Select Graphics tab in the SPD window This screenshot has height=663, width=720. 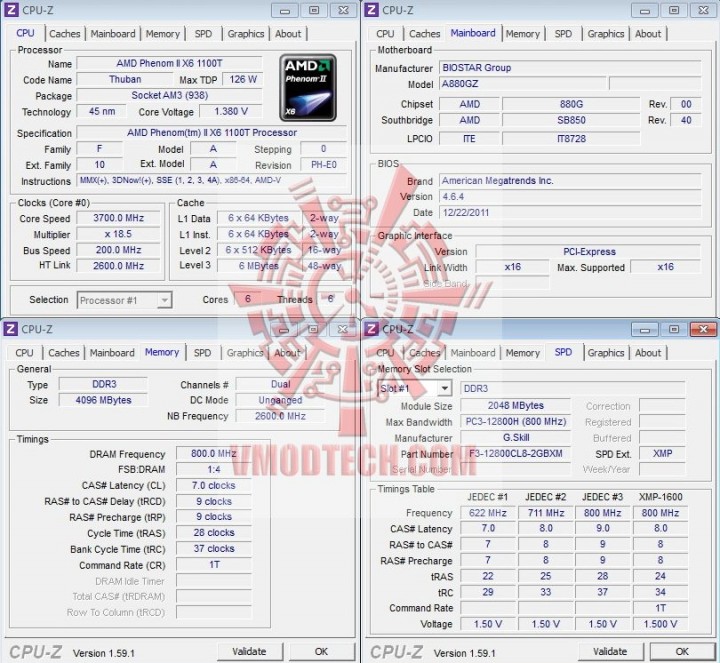(606, 353)
